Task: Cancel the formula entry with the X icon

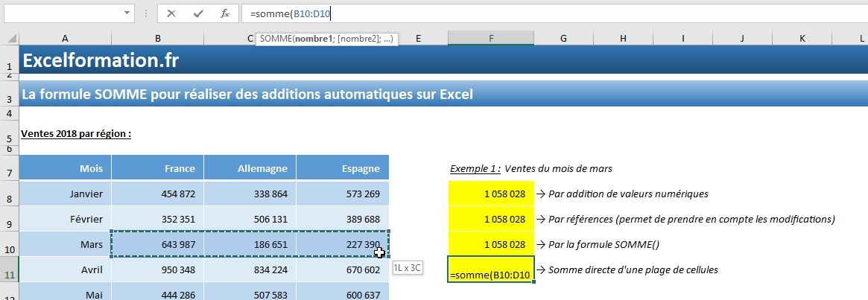Action: 171,14
